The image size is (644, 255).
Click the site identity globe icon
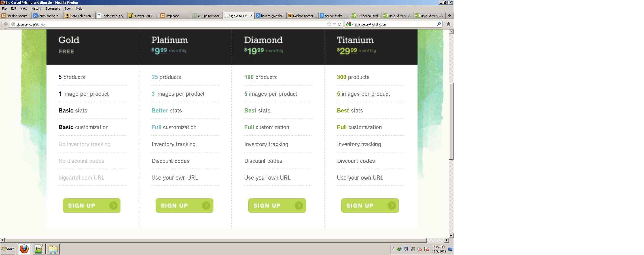13,24
